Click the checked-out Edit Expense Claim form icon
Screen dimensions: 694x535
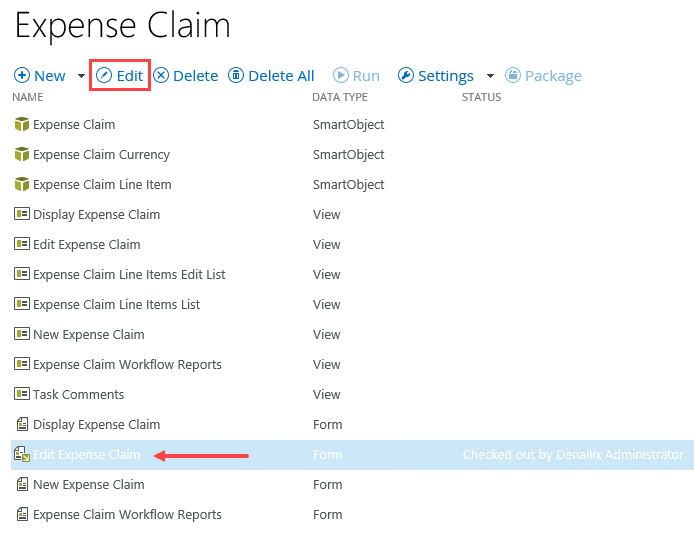tap(22, 455)
